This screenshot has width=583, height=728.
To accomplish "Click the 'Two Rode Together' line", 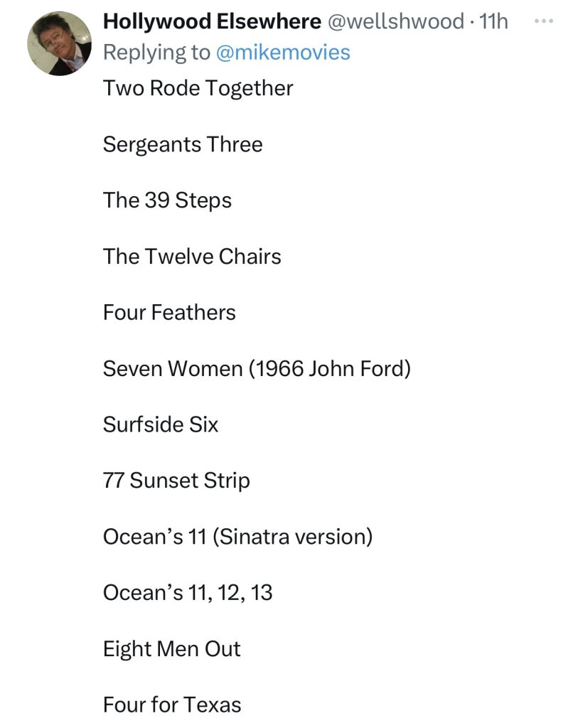I will pos(198,88).
